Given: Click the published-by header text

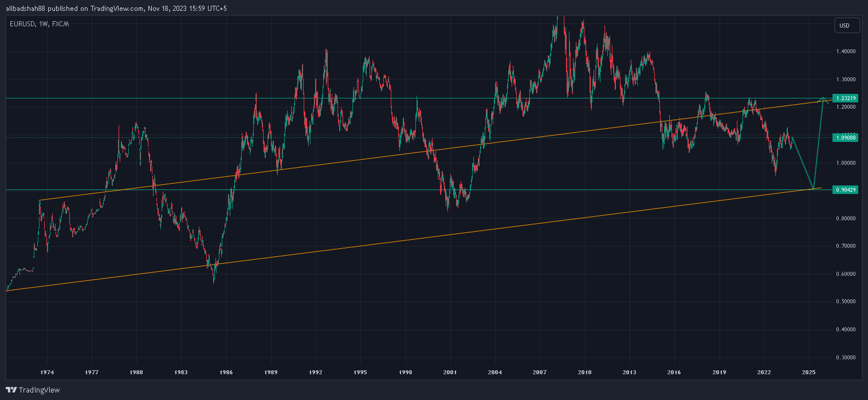Looking at the screenshot, I should (x=116, y=8).
